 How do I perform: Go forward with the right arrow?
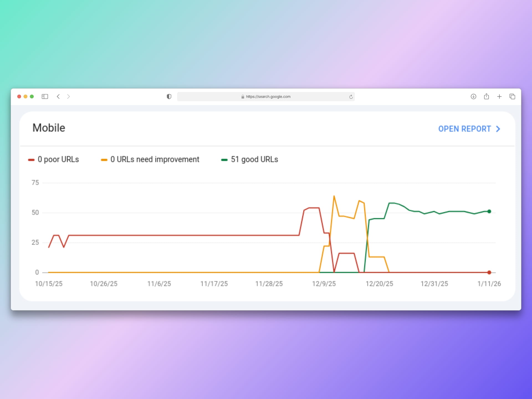click(x=68, y=96)
